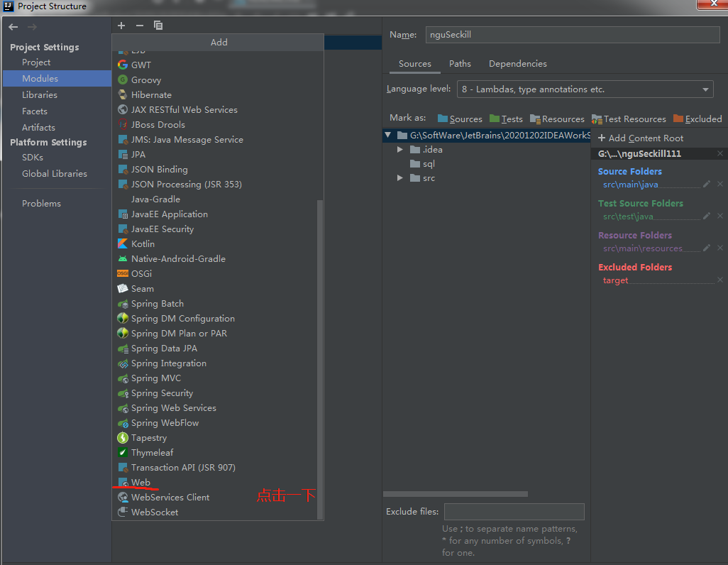Select JavaEE Security entry
The width and height of the screenshot is (728, 565).
218,229
